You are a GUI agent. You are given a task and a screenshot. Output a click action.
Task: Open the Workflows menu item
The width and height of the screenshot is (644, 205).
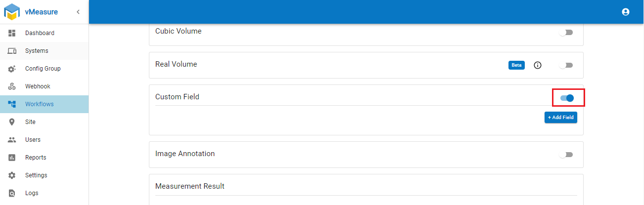click(x=40, y=104)
